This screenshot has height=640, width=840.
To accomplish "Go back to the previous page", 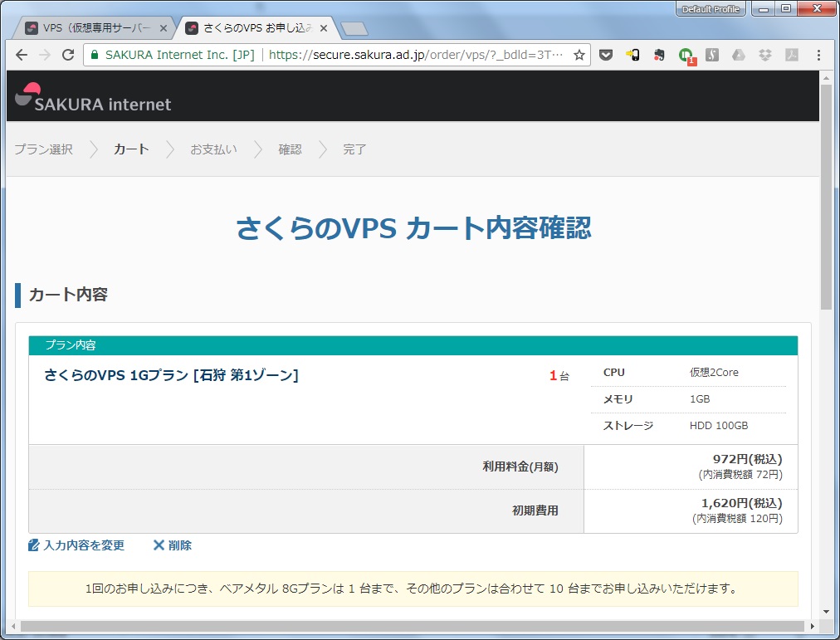I will pyautogui.click(x=22, y=55).
